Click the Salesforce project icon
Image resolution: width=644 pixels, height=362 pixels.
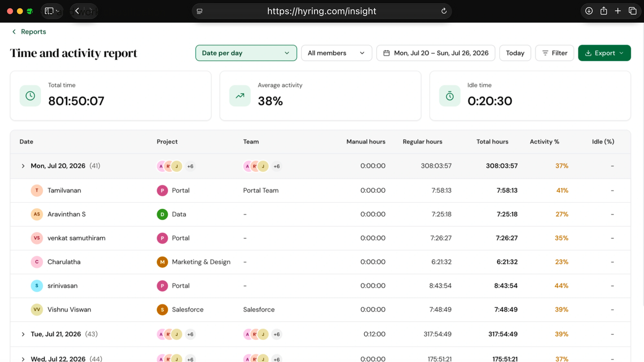point(162,310)
